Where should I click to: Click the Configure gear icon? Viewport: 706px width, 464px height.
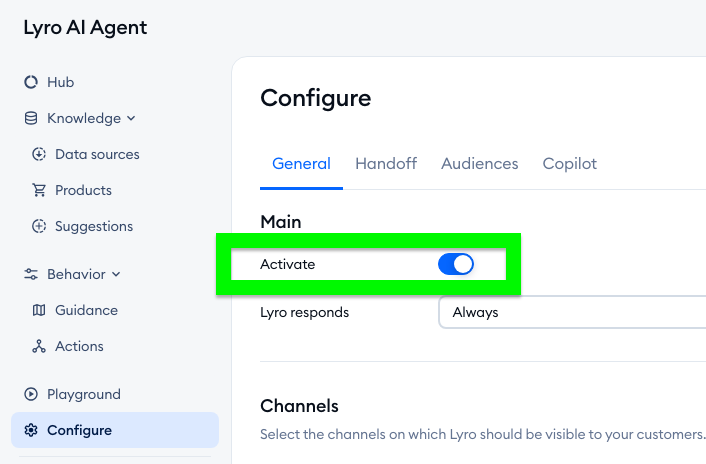tap(31, 430)
